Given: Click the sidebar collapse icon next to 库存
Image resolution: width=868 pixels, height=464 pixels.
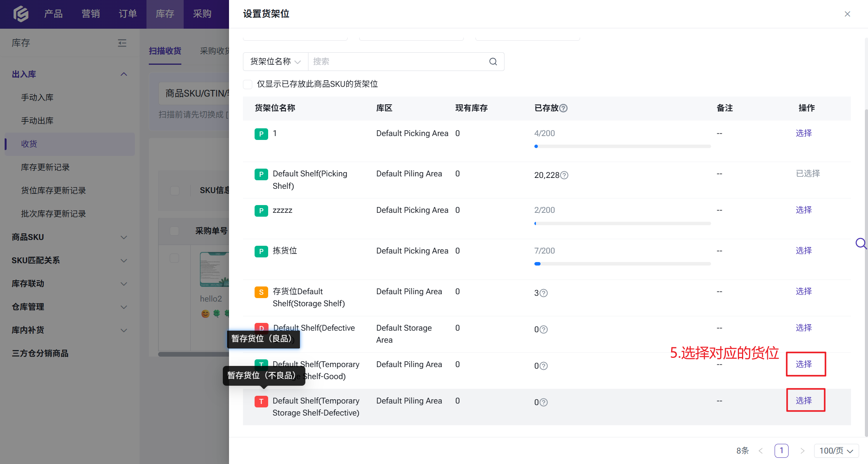Looking at the screenshot, I should [122, 43].
